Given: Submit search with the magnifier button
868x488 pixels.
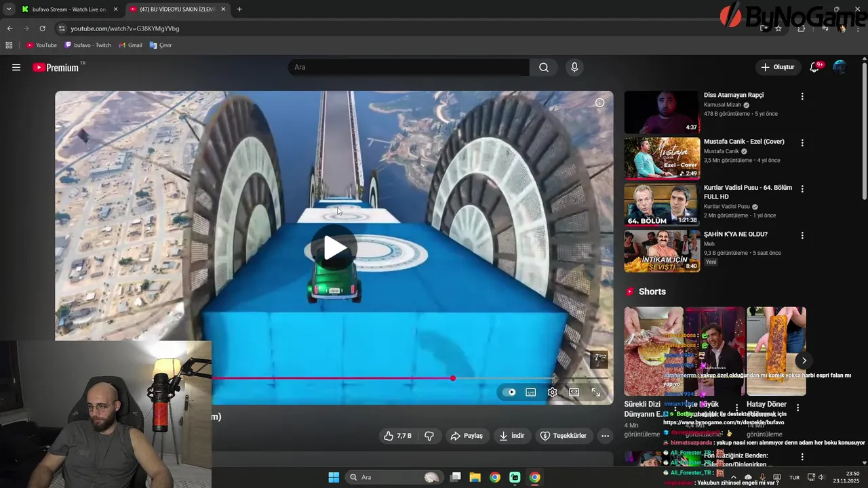Looking at the screenshot, I should pos(544,67).
